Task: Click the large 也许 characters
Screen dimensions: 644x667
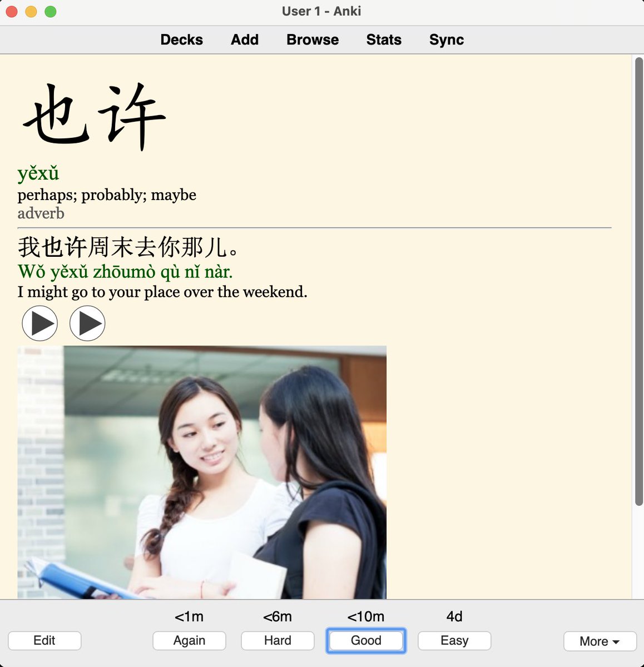Action: tap(94, 116)
